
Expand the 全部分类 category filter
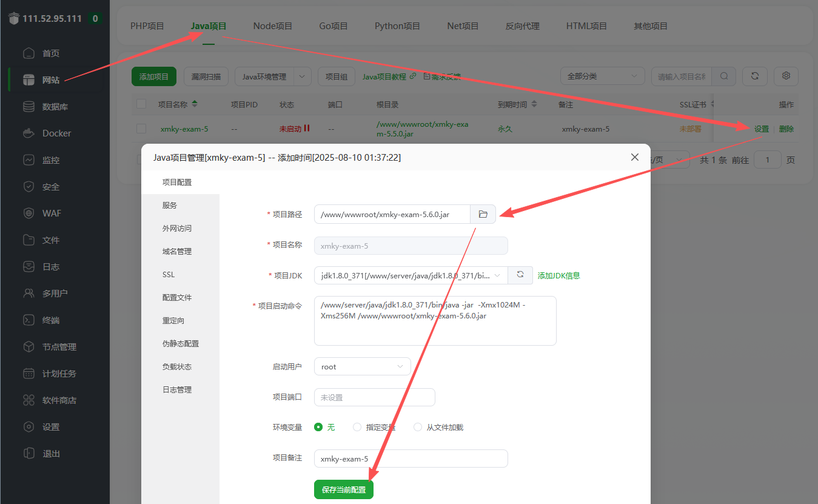(x=602, y=76)
